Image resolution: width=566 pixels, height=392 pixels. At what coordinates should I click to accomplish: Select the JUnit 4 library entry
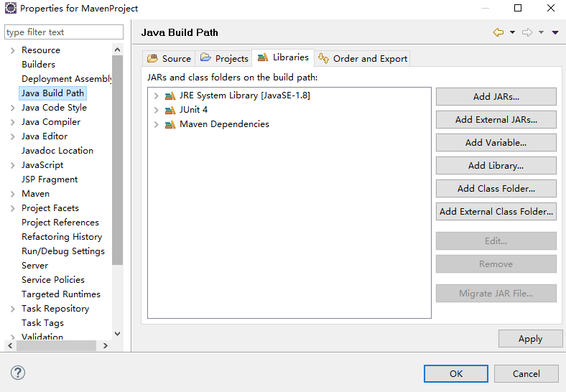click(x=193, y=110)
